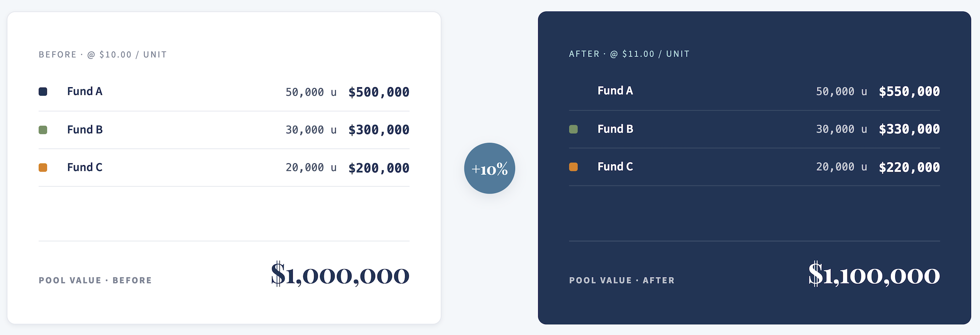Viewport: 980px width, 335px height.
Task: Click the $200,000 value for Fund C
Action: click(x=379, y=168)
